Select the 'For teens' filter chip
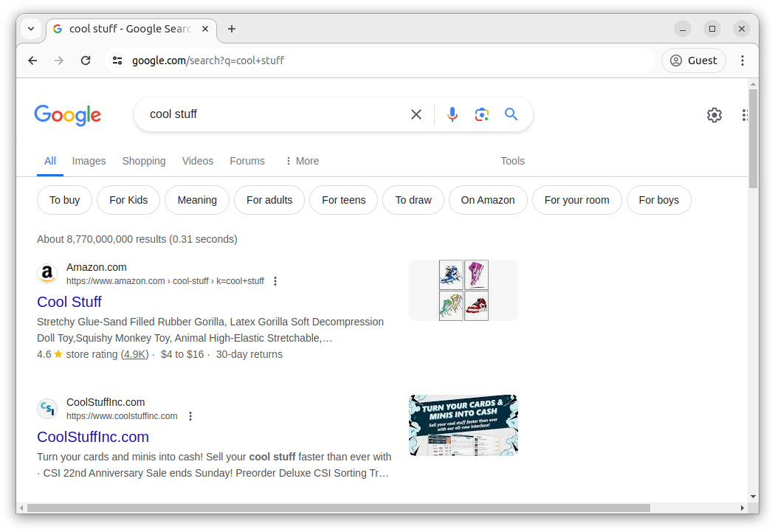This screenshot has height=532, width=775. click(x=343, y=200)
